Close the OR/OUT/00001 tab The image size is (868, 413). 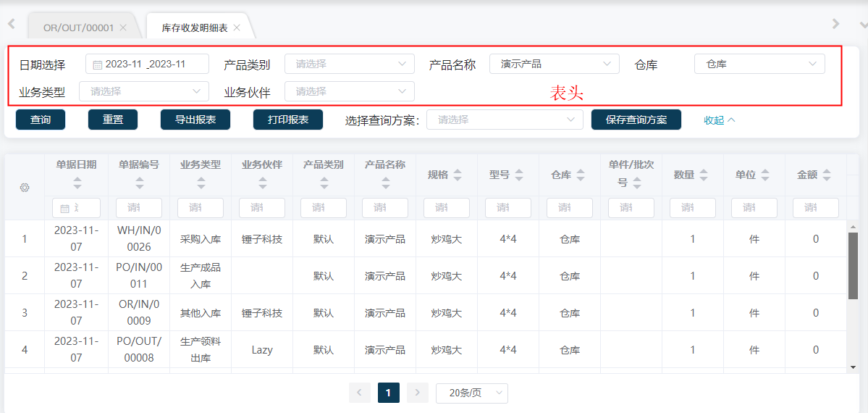pos(123,28)
